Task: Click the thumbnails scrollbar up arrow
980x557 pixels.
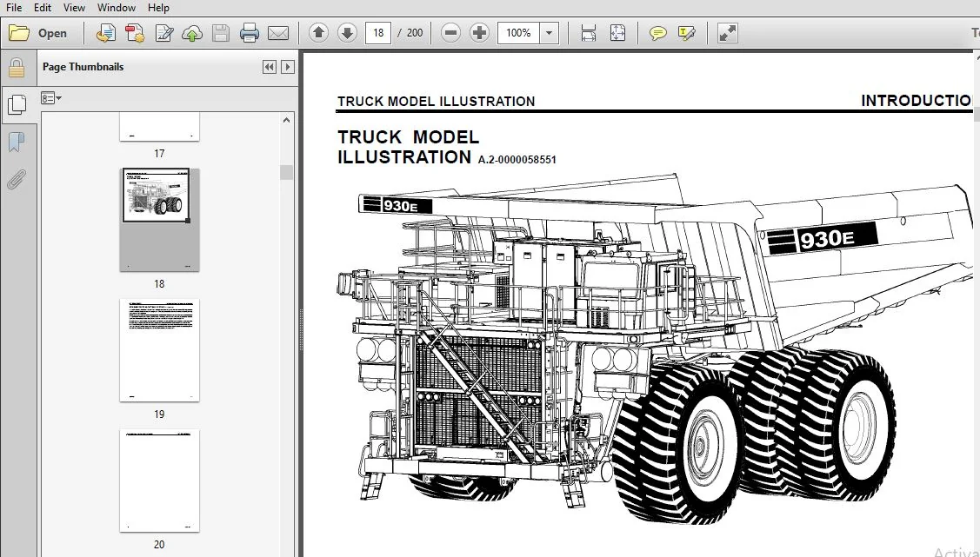Action: pos(286,120)
